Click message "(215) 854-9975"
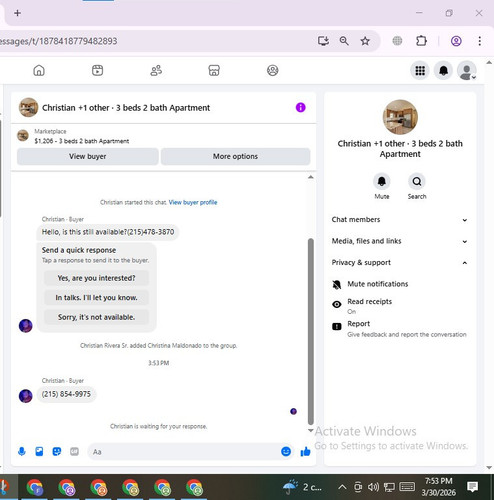 [x=66, y=394]
